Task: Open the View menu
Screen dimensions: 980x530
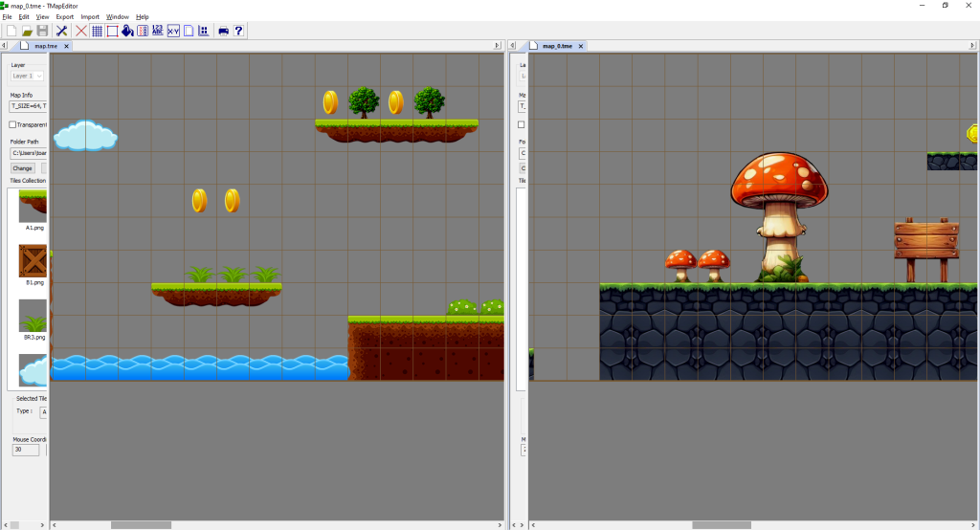Action: click(42, 17)
